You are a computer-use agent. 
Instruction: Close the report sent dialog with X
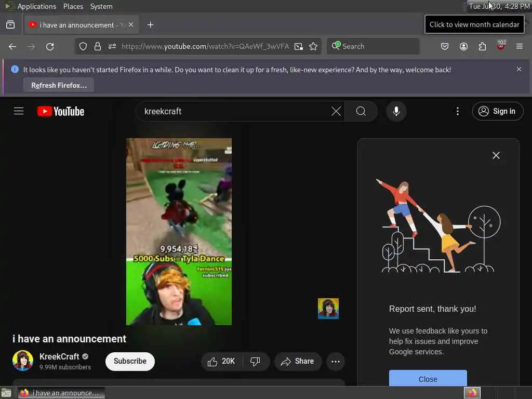point(496,155)
